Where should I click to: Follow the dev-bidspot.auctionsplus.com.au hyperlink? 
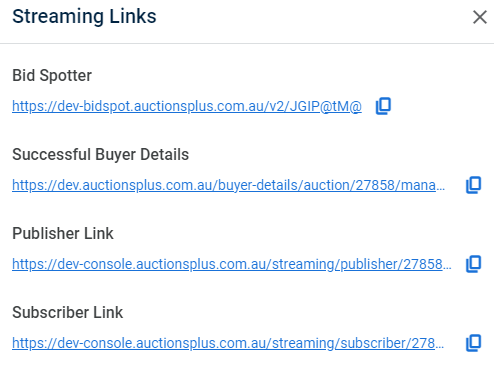pyautogui.click(x=187, y=106)
